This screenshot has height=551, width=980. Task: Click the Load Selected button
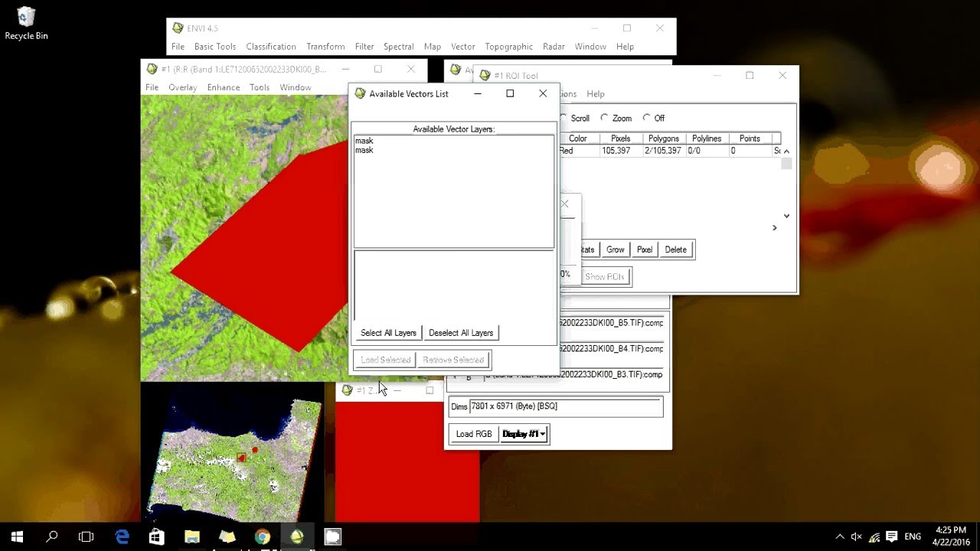pyautogui.click(x=386, y=360)
